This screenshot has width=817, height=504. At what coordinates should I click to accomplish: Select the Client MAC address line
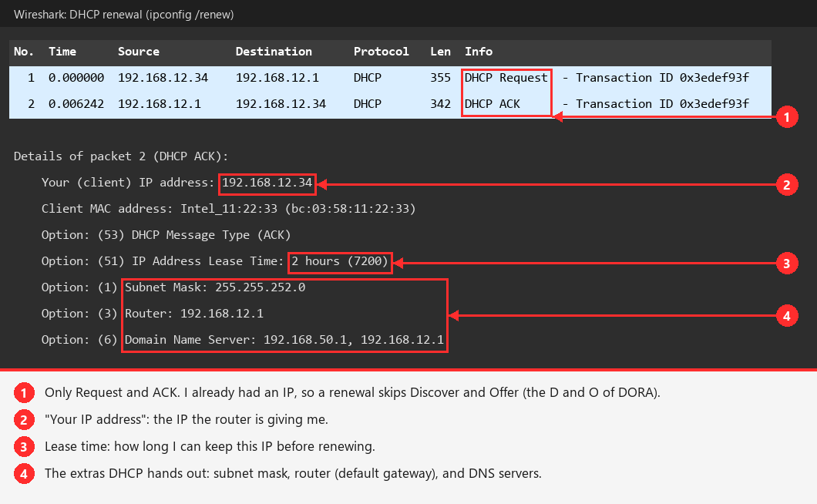point(229,209)
